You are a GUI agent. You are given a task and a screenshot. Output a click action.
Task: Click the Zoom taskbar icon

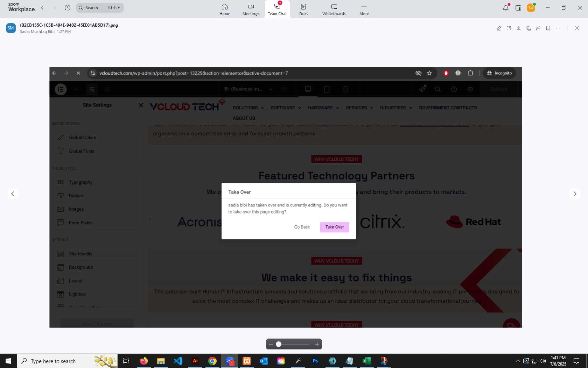pyautogui.click(x=230, y=361)
